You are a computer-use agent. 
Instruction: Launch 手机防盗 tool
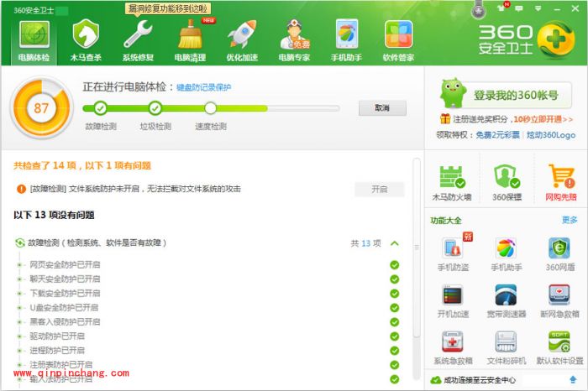click(453, 253)
